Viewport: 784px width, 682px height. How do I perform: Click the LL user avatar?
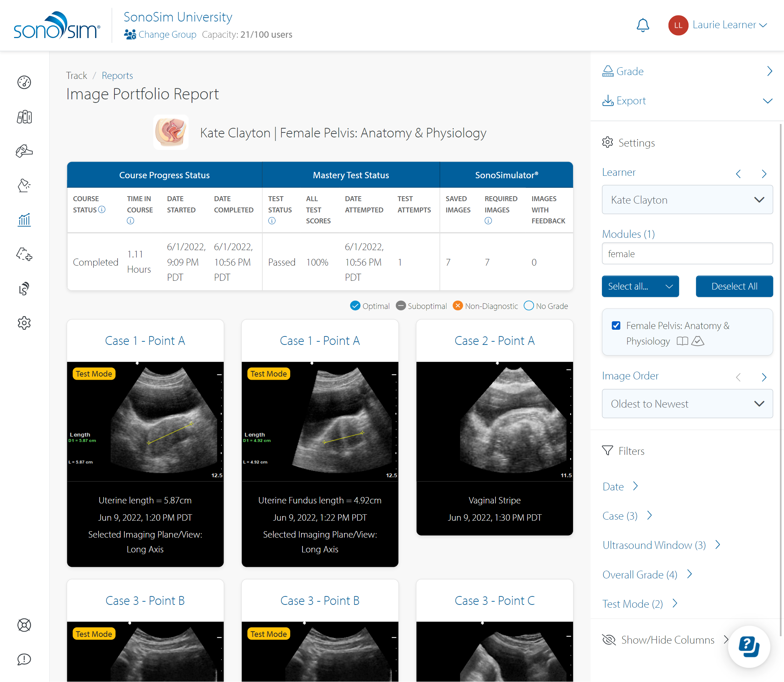(x=678, y=25)
